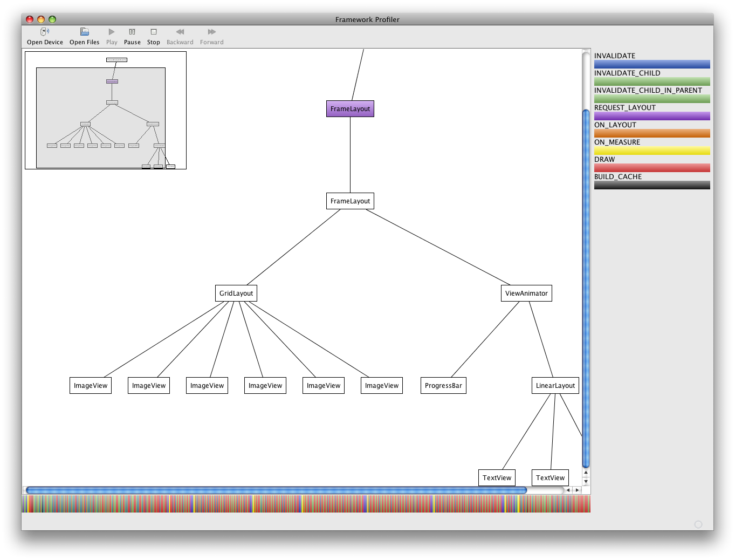
Task: Click the orange ON_LAYOUT color bar
Action: coord(652,133)
